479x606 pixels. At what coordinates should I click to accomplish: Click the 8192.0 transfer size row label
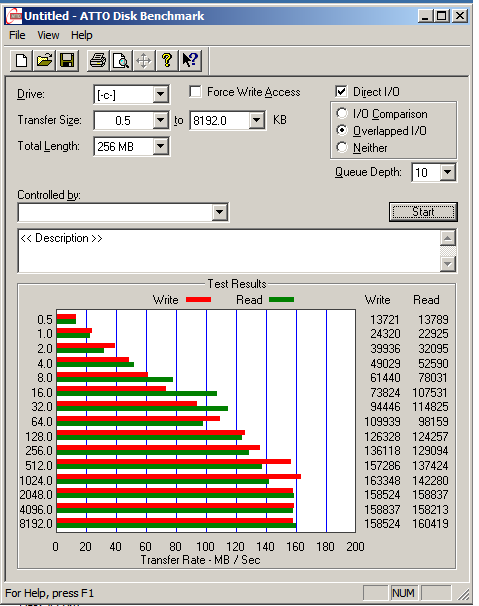click(36, 524)
